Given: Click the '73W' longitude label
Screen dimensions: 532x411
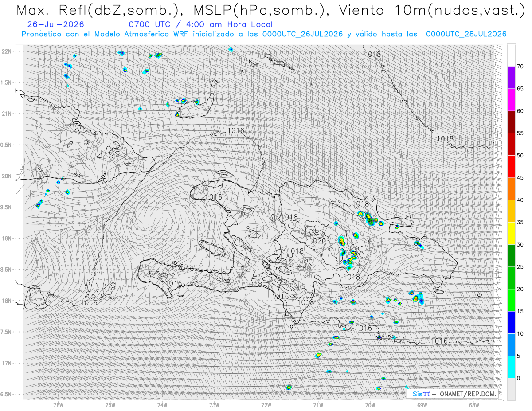Looking at the screenshot, I should coord(214,404).
